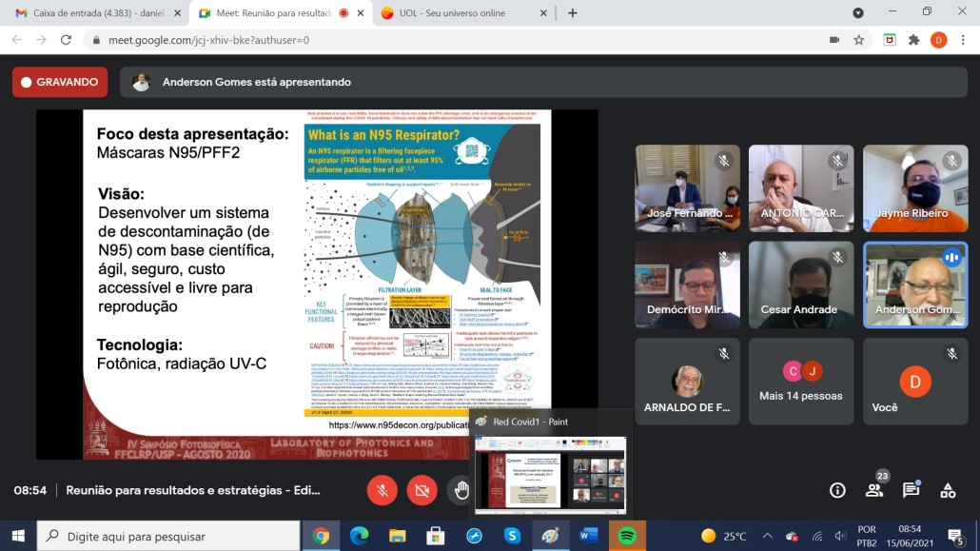Click the camera permission icon in address bar
980x551 pixels.
pos(834,40)
